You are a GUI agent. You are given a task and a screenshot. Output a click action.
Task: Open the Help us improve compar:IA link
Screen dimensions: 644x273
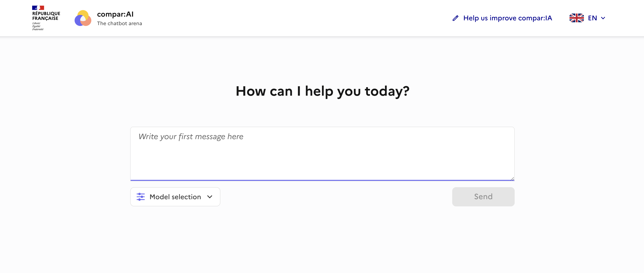(507, 18)
